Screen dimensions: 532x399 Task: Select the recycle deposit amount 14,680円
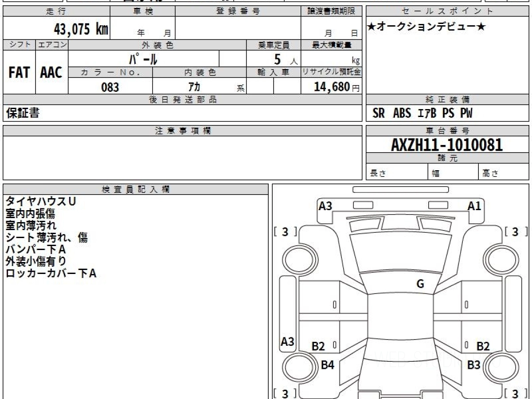336,86
